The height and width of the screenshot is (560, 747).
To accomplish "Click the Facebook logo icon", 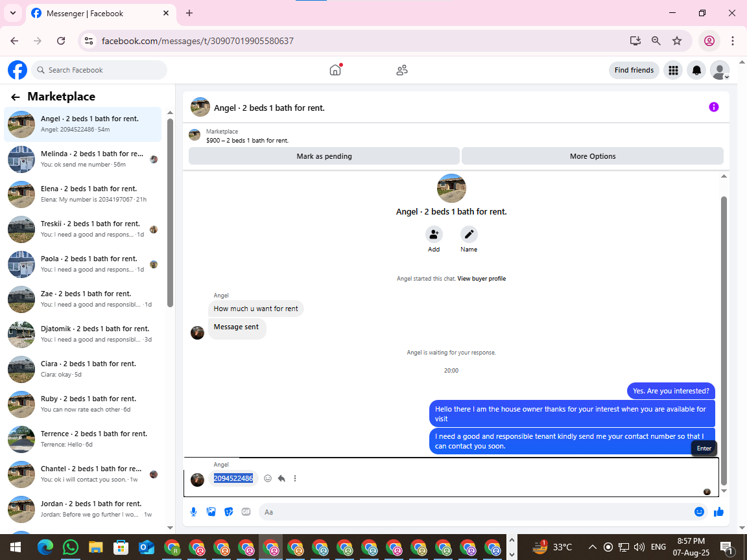I will click(17, 70).
